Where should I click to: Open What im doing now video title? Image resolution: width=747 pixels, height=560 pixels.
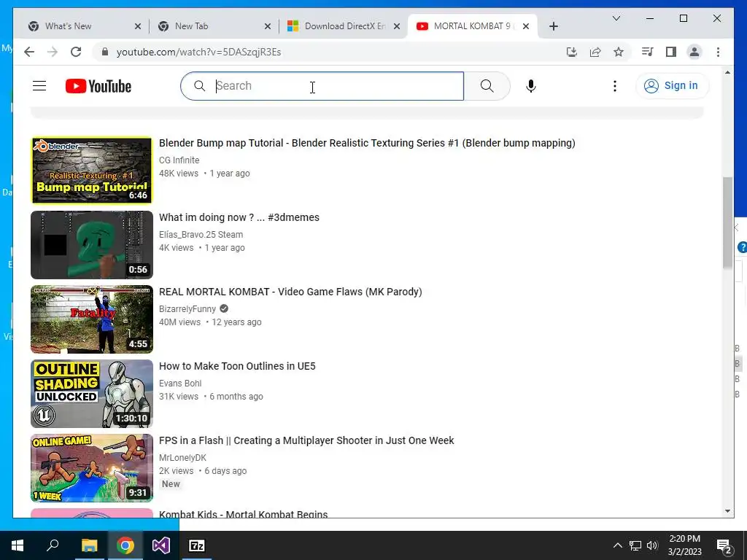pyautogui.click(x=239, y=217)
